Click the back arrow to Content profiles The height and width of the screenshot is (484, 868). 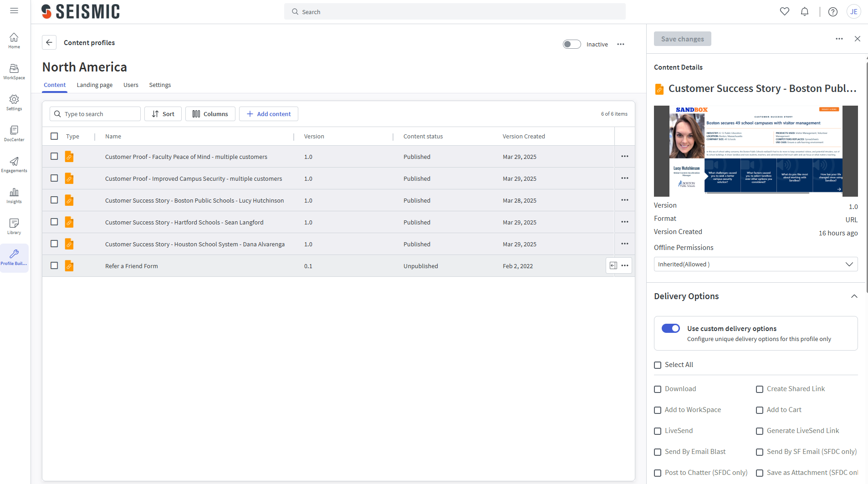[49, 42]
